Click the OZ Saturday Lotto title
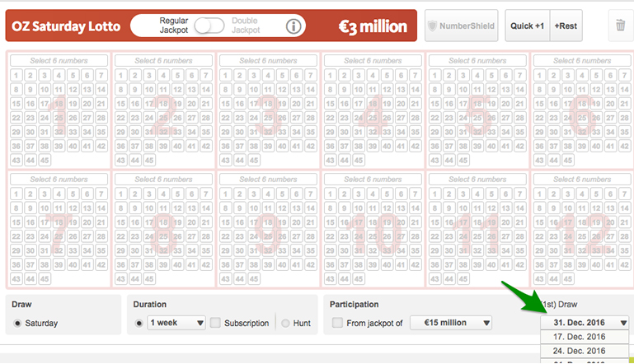Image resolution: width=634 pixels, height=364 pixels. [x=66, y=26]
